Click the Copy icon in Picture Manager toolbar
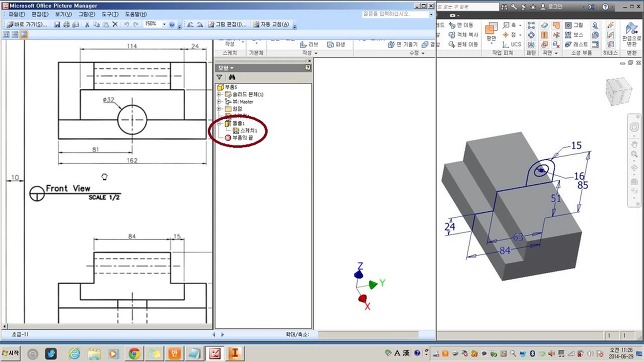 pyautogui.click(x=97, y=25)
